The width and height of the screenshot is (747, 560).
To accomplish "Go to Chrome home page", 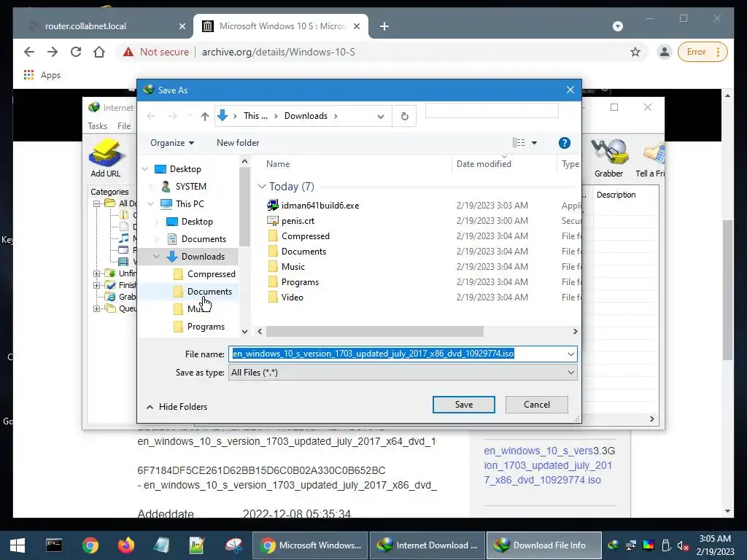I will (99, 52).
